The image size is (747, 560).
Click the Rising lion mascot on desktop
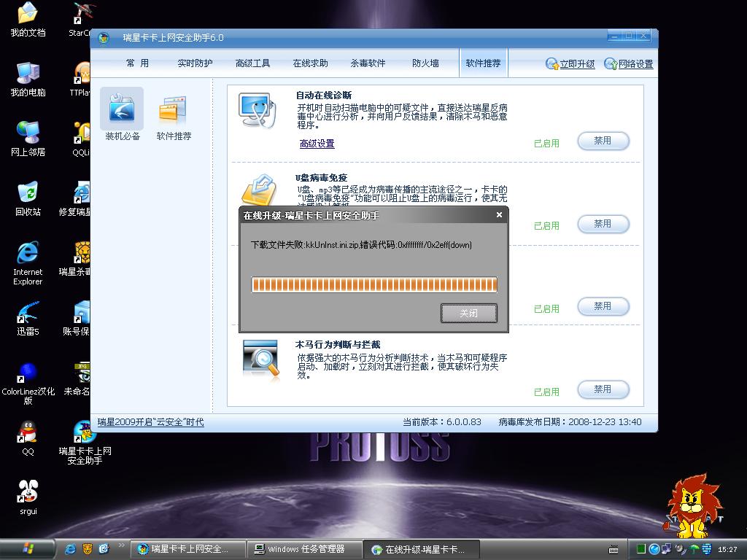point(693,506)
